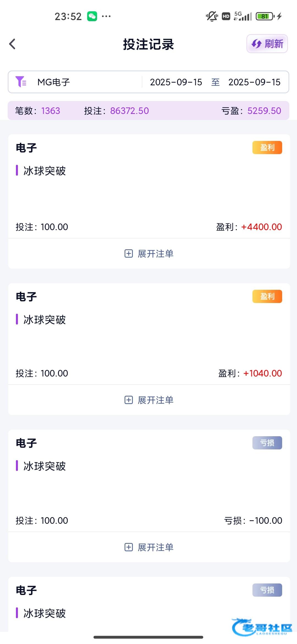Open the MG电子 platform filter dropdown

[x=54, y=82]
